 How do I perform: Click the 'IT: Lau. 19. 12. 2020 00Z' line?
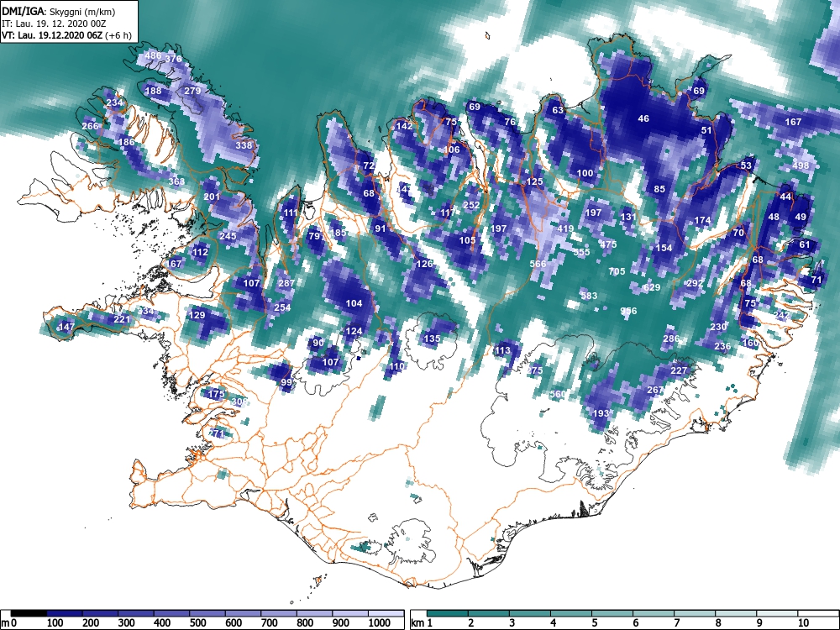54,24
